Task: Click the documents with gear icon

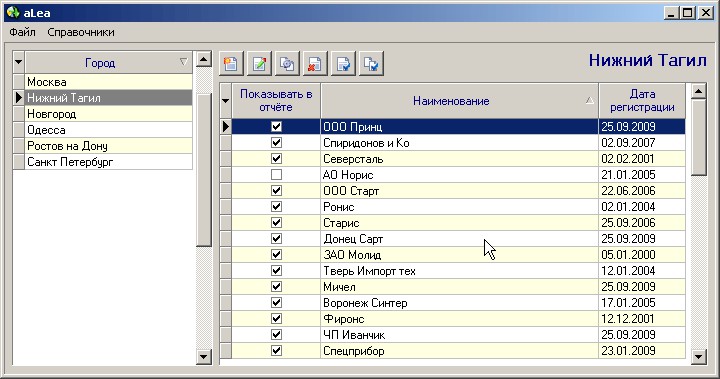Action: (287, 63)
